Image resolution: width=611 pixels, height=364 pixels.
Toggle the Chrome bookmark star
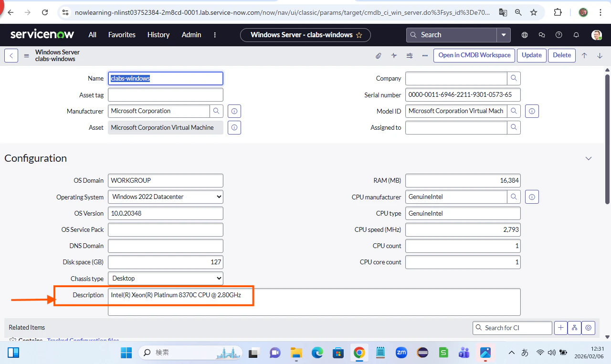pyautogui.click(x=534, y=12)
